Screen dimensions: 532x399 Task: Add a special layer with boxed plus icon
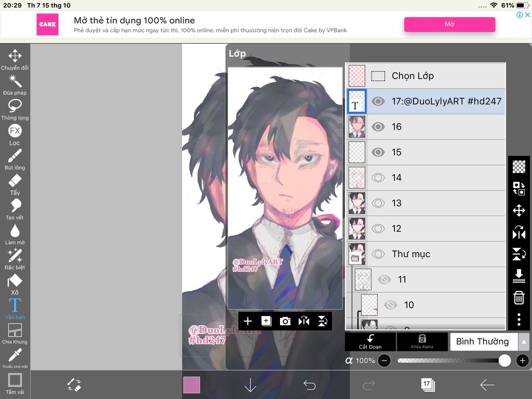pos(267,321)
